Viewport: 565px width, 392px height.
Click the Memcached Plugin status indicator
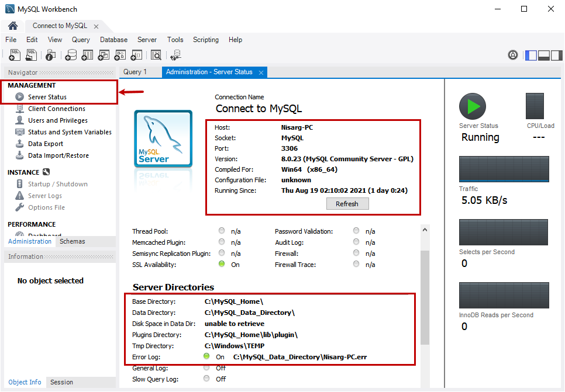tap(222, 241)
